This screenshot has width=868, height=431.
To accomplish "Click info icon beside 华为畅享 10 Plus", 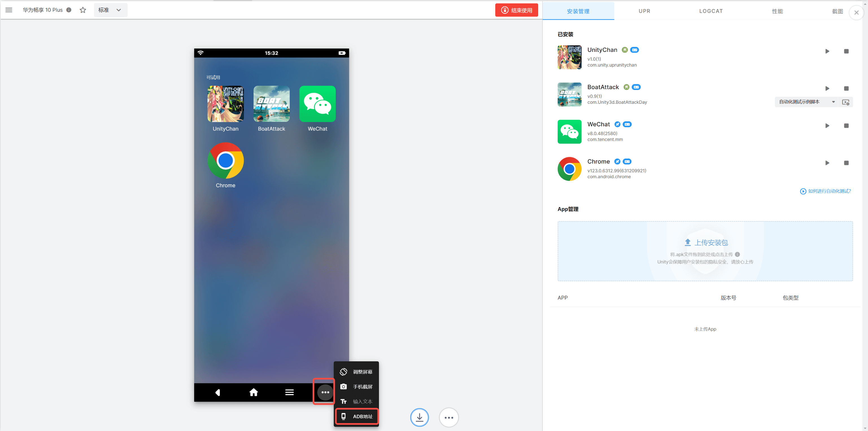I will [69, 10].
